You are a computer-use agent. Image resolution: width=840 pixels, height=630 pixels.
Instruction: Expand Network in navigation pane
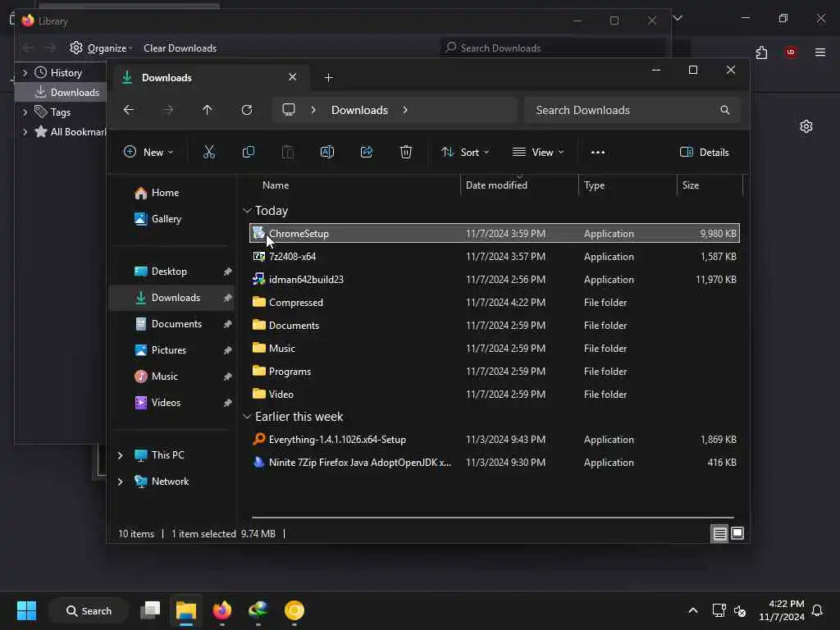(120, 481)
